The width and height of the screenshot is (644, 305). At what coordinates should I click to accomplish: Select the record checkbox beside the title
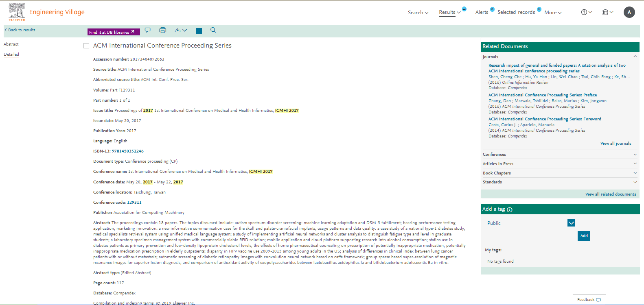[86, 46]
